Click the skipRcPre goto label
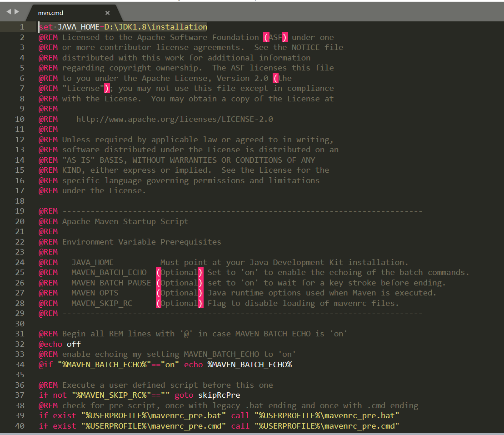The height and width of the screenshot is (435, 504). point(219,395)
